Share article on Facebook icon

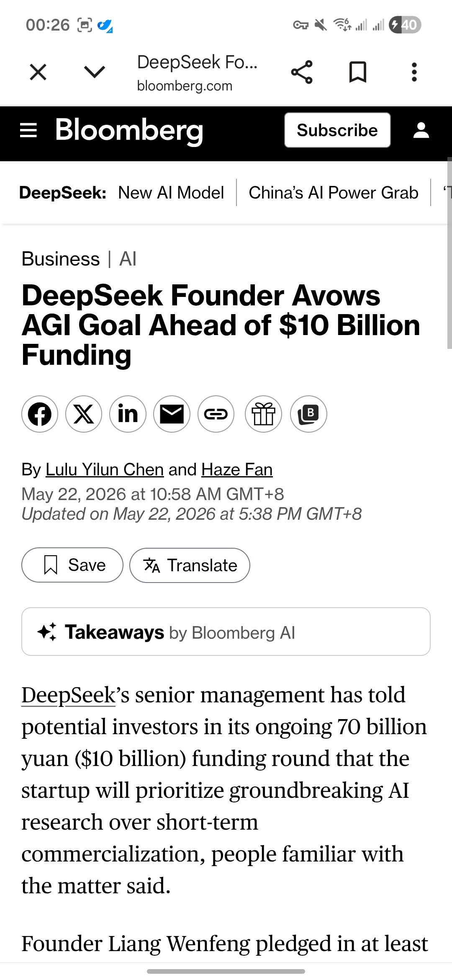point(40,414)
